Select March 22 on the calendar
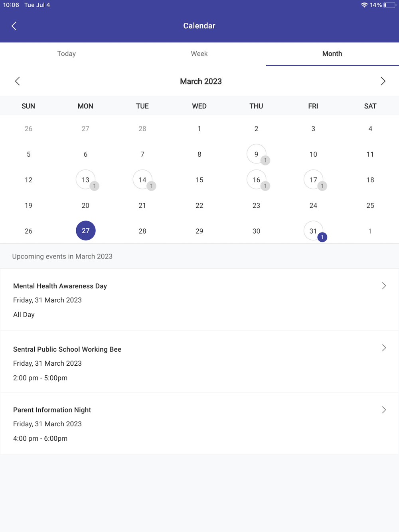This screenshot has height=532, width=399. 199,205
